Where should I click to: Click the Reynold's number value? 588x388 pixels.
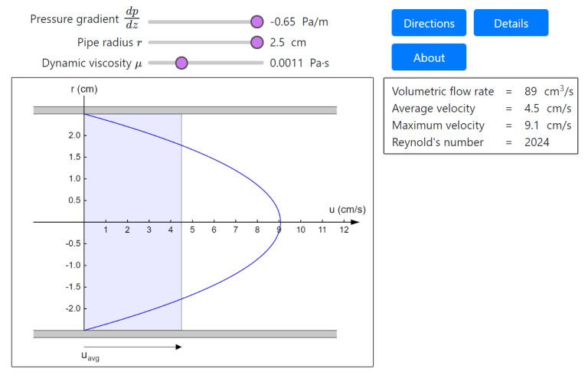click(537, 142)
